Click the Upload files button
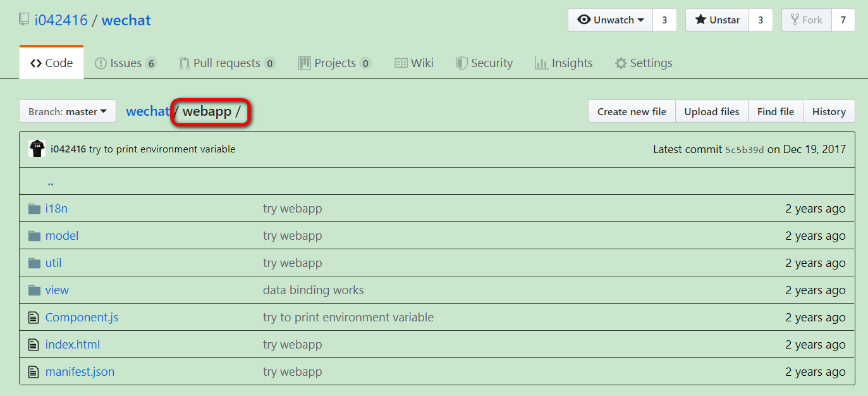868x396 pixels. click(712, 111)
